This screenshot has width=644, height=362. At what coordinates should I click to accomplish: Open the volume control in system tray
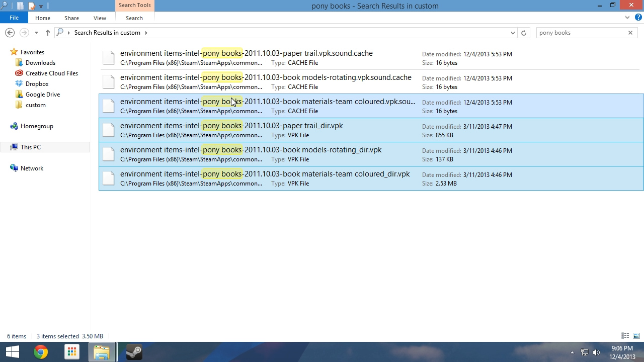click(x=597, y=352)
